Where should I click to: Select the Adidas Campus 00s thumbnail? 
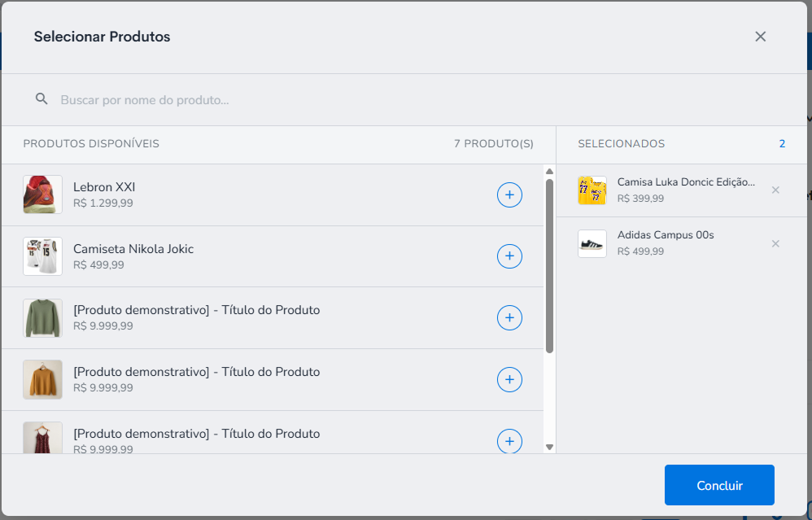592,243
